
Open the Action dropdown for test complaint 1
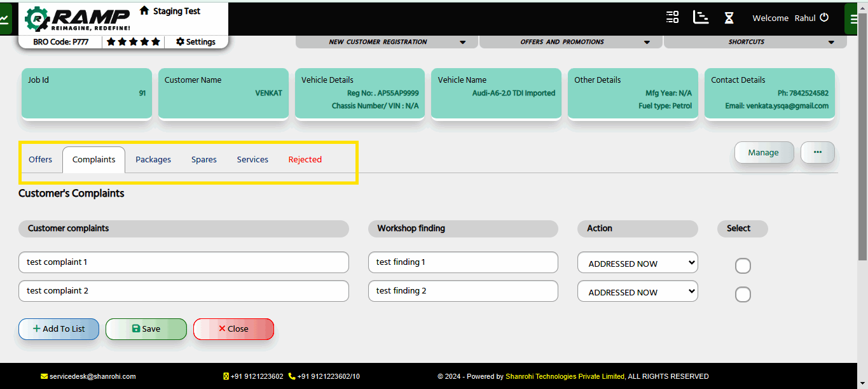(637, 263)
